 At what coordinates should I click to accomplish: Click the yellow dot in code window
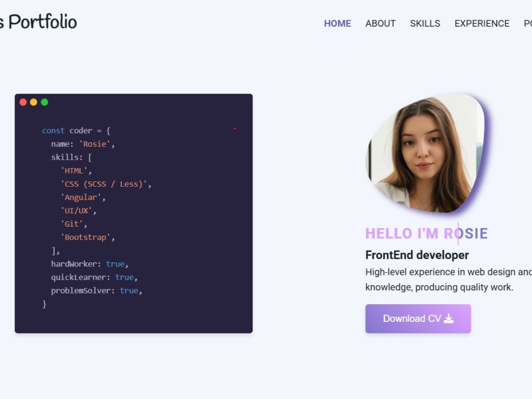[34, 102]
